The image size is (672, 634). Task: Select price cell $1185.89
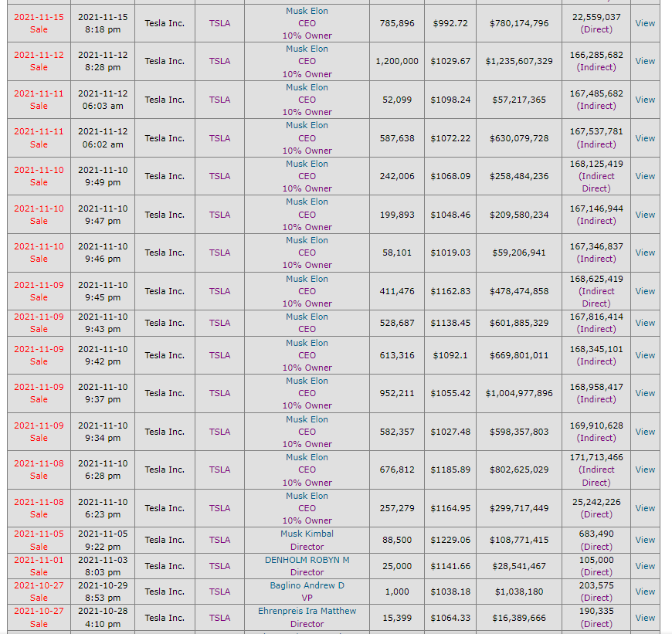pyautogui.click(x=450, y=470)
